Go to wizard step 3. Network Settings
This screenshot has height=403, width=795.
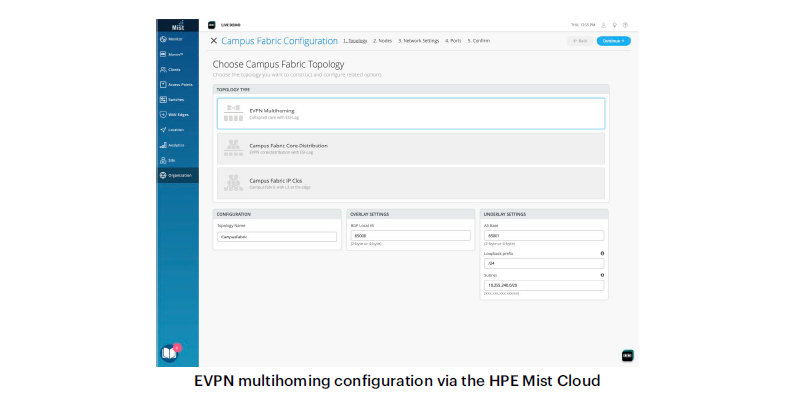coord(419,41)
